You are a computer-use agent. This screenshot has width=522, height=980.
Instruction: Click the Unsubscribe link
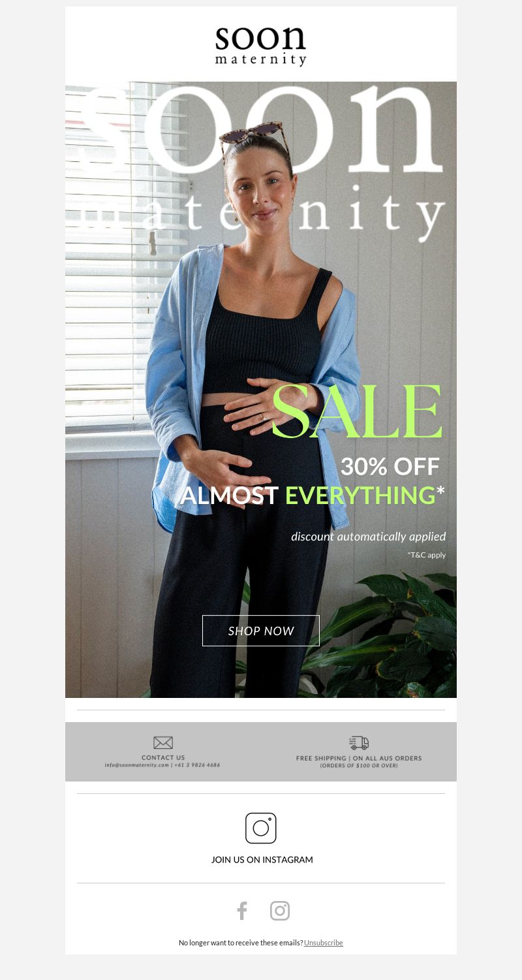(x=324, y=943)
